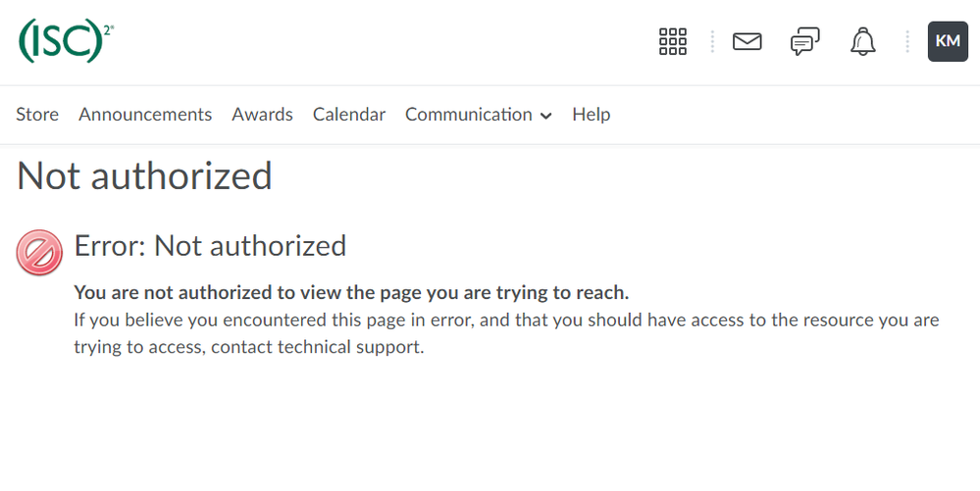This screenshot has height=491, width=980.
Task: Navigate to Awards
Action: coord(262,115)
